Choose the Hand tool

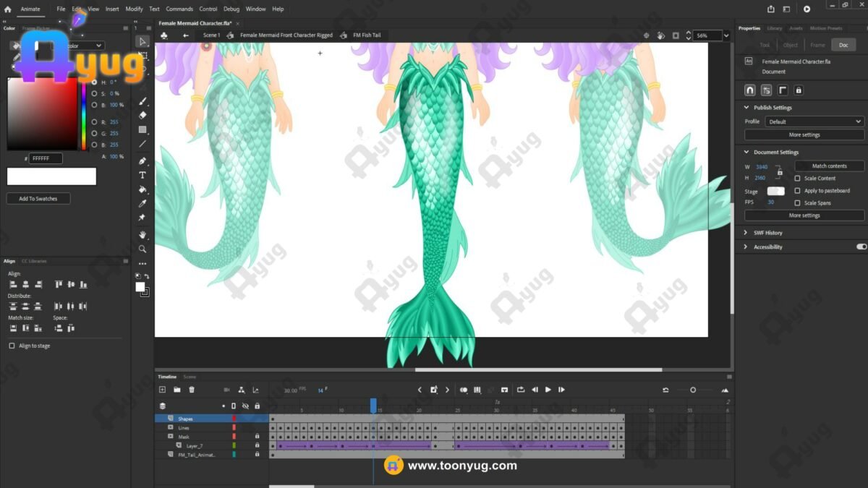pyautogui.click(x=142, y=234)
